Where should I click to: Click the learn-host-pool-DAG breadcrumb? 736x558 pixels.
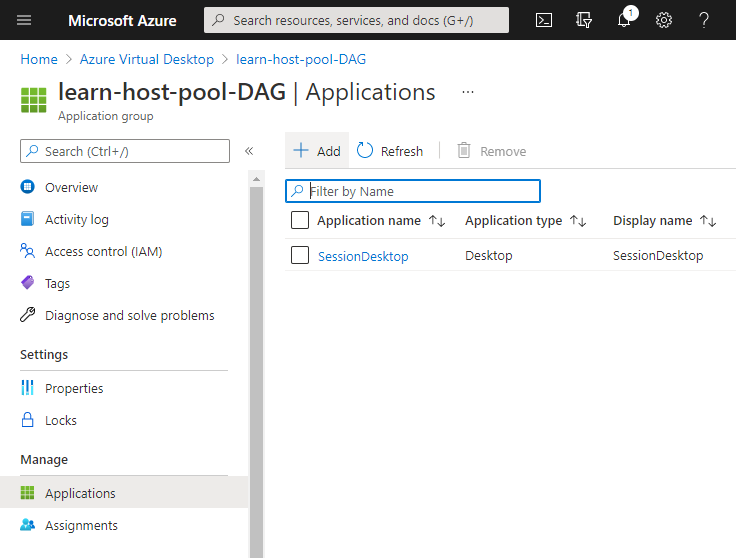pos(301,59)
